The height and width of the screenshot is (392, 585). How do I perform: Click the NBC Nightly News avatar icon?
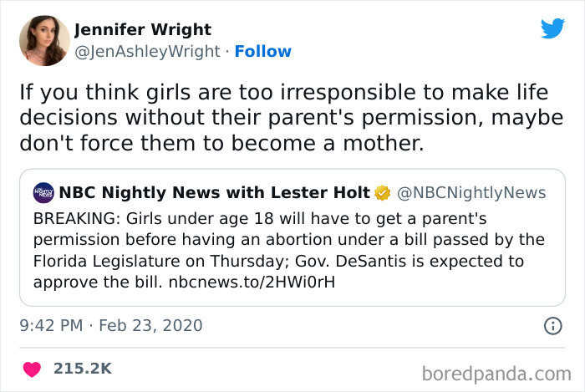[43, 193]
